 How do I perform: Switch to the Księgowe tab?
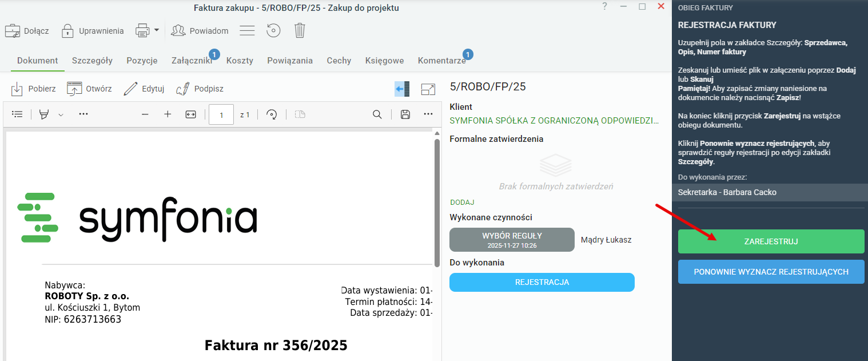click(385, 61)
